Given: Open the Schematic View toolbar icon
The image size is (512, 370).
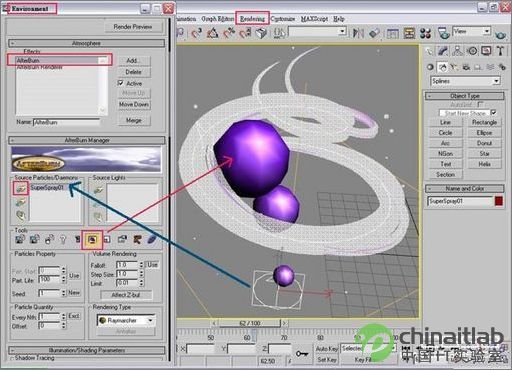Looking at the screenshot, I should point(409,33).
